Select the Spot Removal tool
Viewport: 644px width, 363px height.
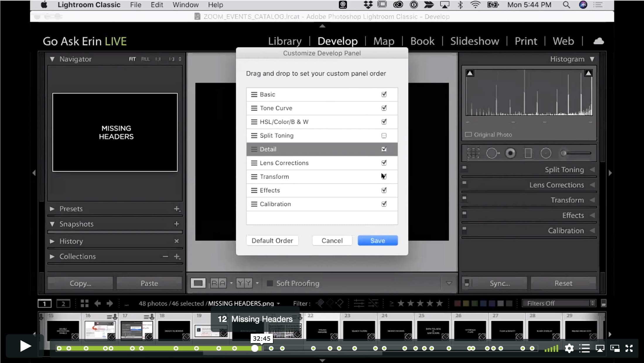[x=492, y=153]
